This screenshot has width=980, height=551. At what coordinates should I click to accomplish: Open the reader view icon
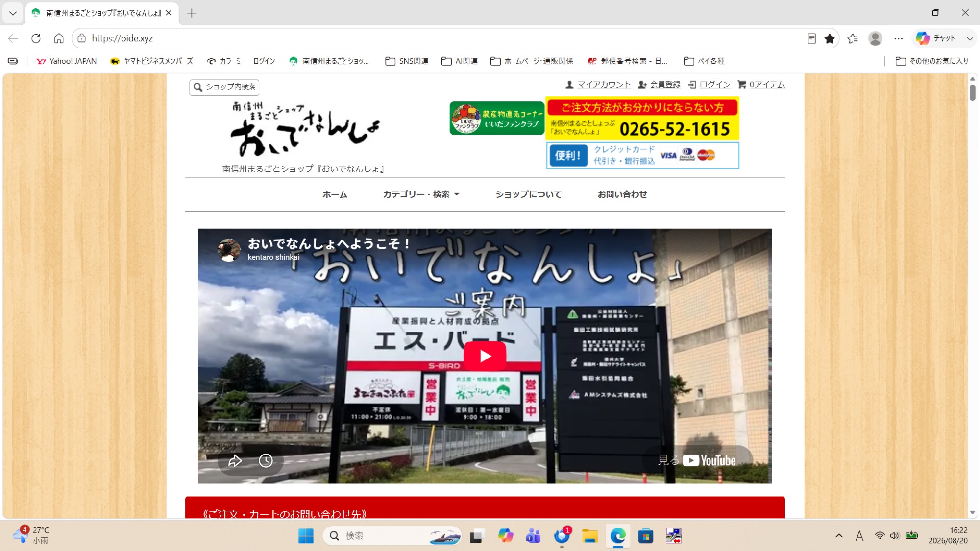[811, 38]
